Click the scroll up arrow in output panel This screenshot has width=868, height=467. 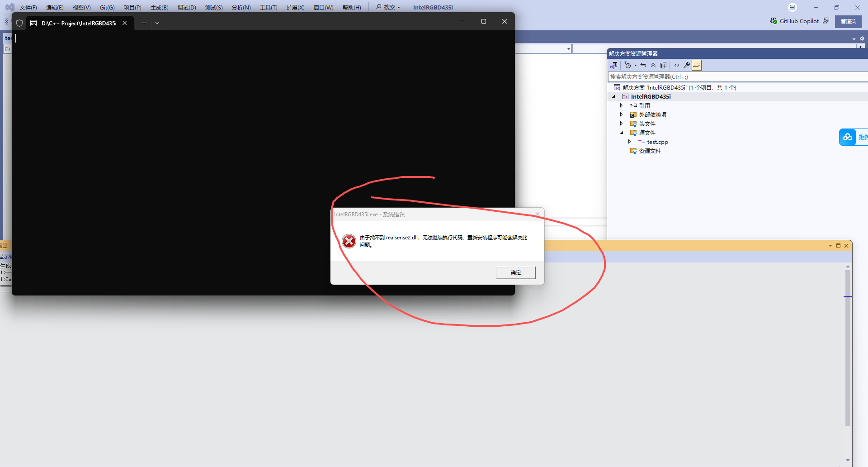point(848,266)
